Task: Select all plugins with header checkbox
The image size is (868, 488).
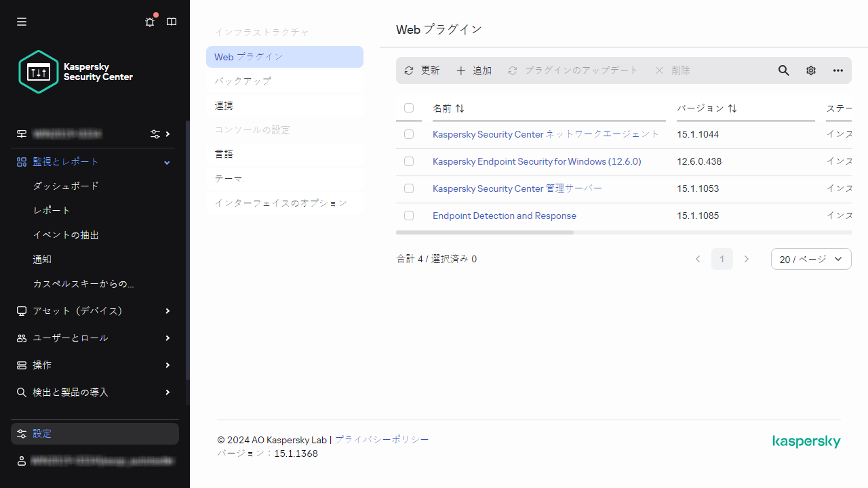Action: [x=409, y=108]
